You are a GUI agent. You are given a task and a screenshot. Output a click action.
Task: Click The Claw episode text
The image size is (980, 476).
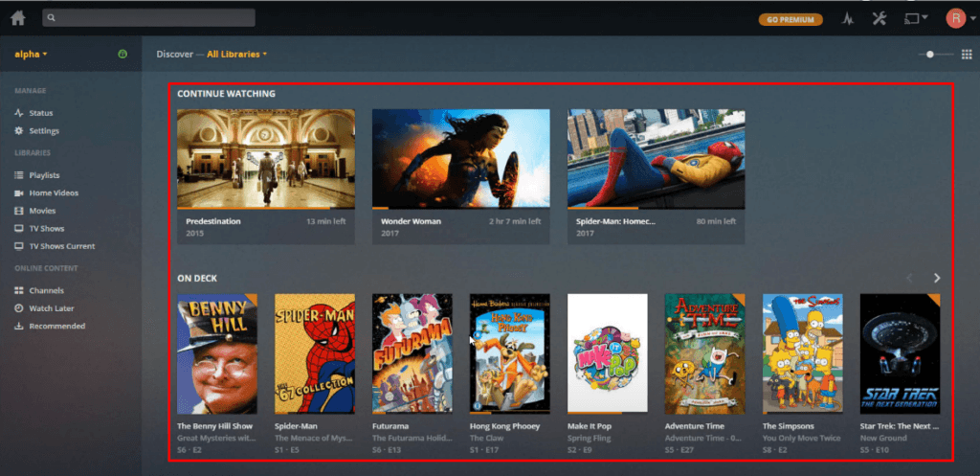[485, 438]
